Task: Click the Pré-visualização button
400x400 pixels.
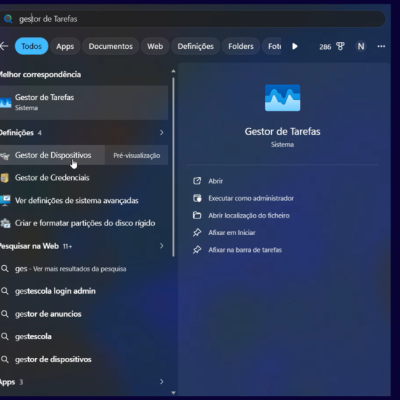Action: [137, 155]
